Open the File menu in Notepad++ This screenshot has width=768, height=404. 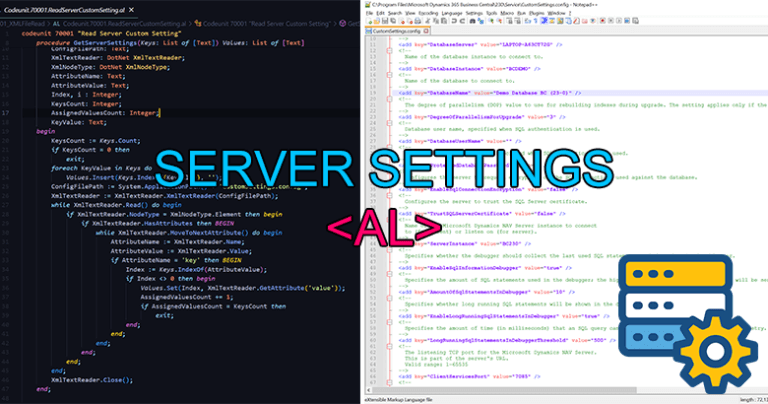coord(371,13)
